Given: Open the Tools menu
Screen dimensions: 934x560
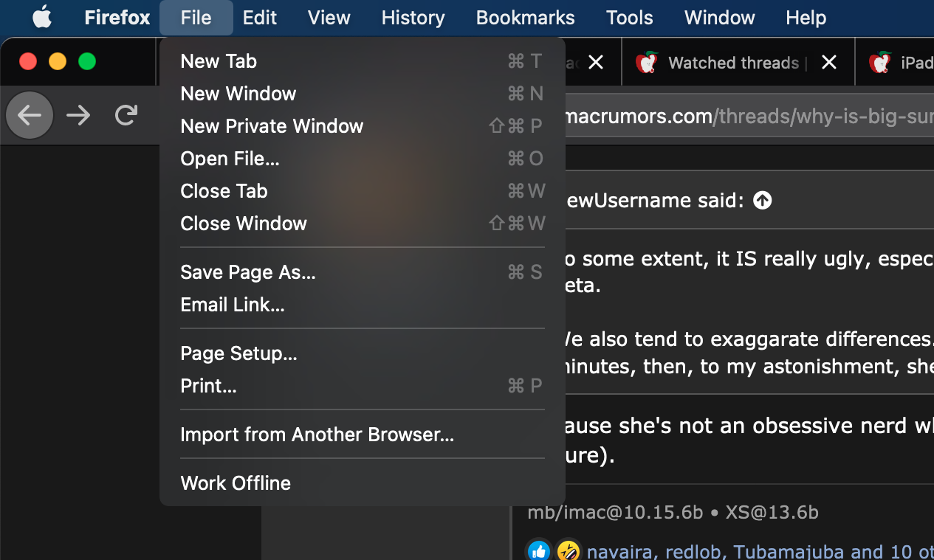Looking at the screenshot, I should pyautogui.click(x=629, y=18).
